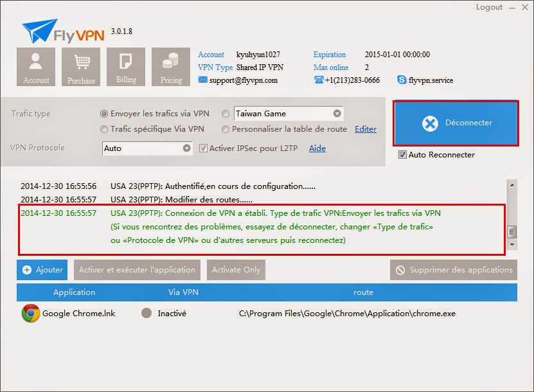This screenshot has width=534, height=392.
Task: Select 'Envoyer les trafics via VPN' radio
Action: pos(104,114)
